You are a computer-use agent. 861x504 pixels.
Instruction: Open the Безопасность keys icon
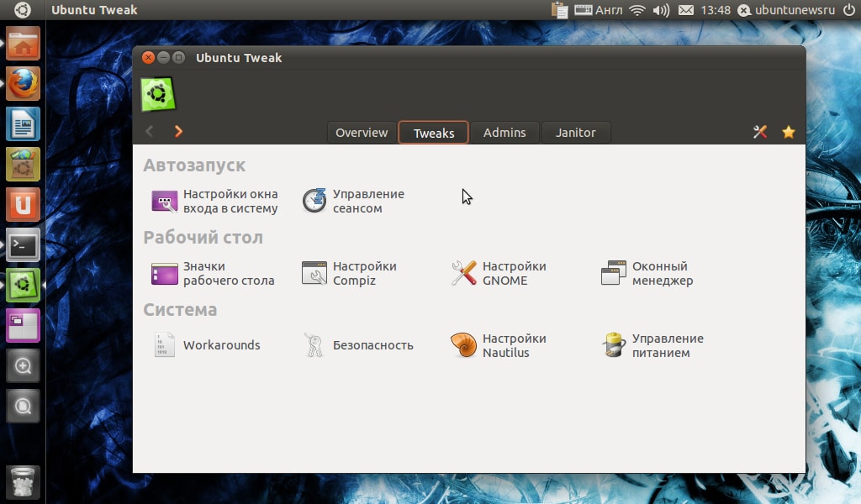(x=314, y=345)
